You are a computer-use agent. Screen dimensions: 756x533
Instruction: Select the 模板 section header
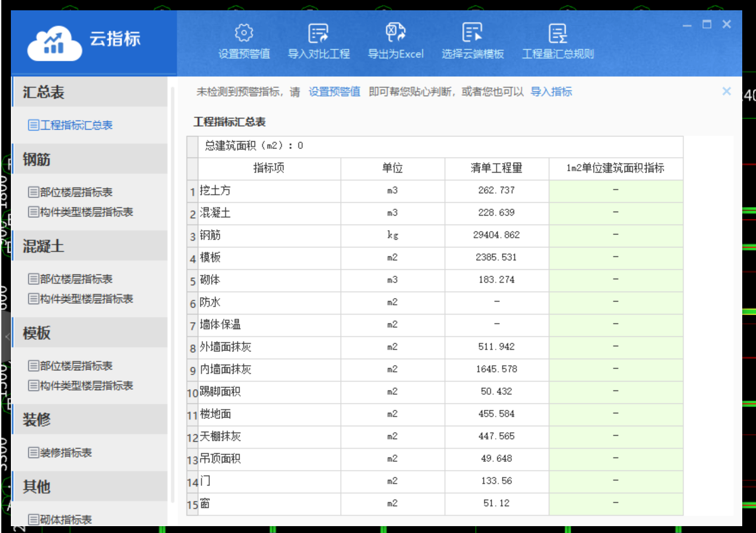(x=90, y=332)
